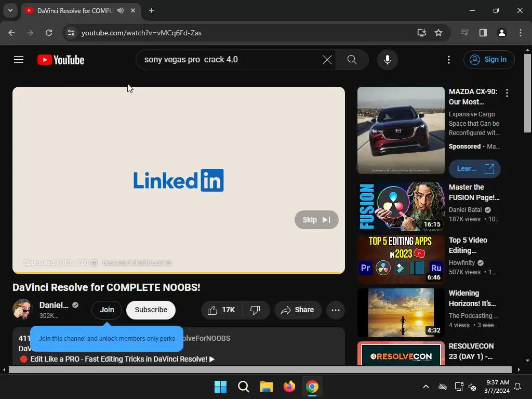Open the YouTube hamburger guide menu
The image size is (532, 399).
pyautogui.click(x=19, y=60)
